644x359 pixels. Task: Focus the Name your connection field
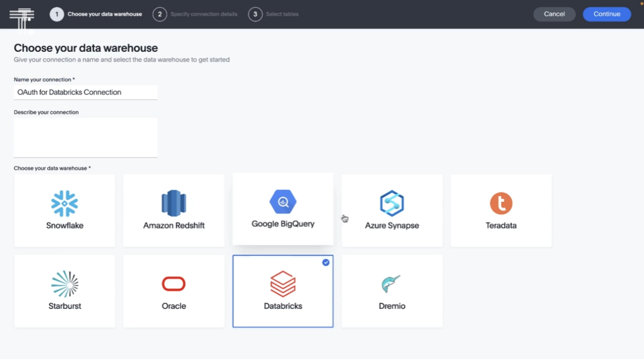tap(86, 92)
